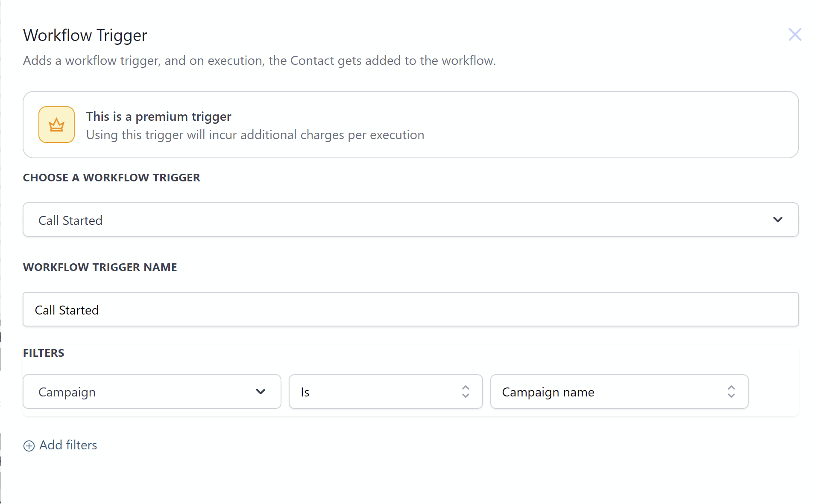Viewport: 817px width, 504px height.
Task: Click the additional charges per execution notice text
Action: point(255,135)
